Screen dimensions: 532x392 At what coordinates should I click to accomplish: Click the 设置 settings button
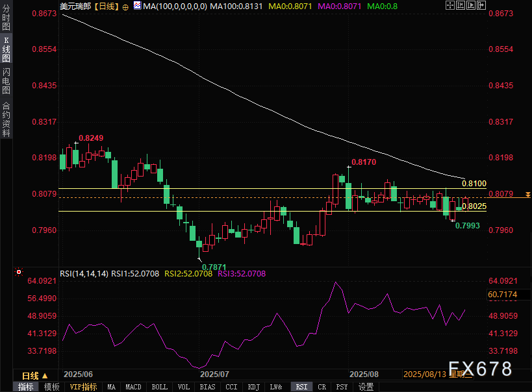tap(366, 387)
